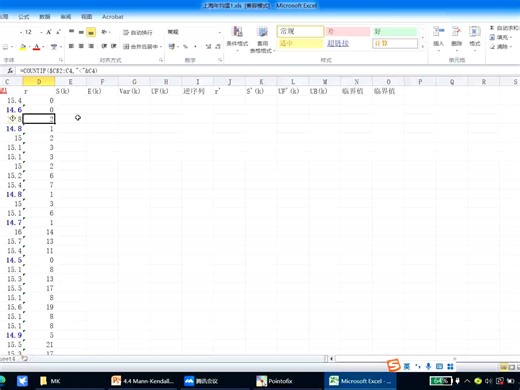Open cell Format (格式) menu
The height and width of the screenshot is (390, 520).
475,38
